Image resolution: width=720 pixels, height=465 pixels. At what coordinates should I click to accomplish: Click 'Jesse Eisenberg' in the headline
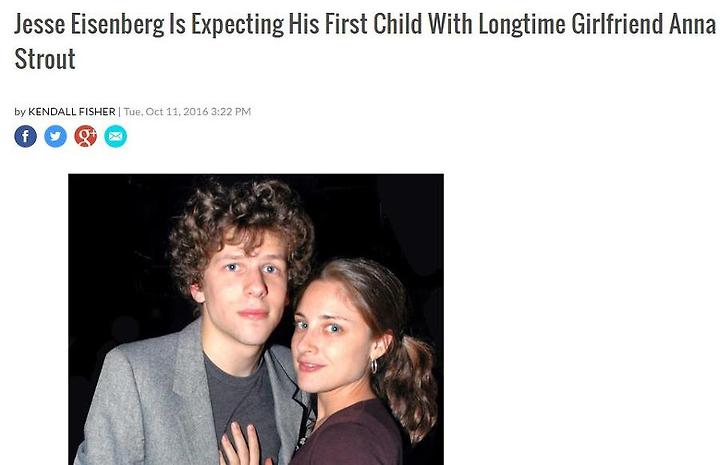click(x=89, y=24)
